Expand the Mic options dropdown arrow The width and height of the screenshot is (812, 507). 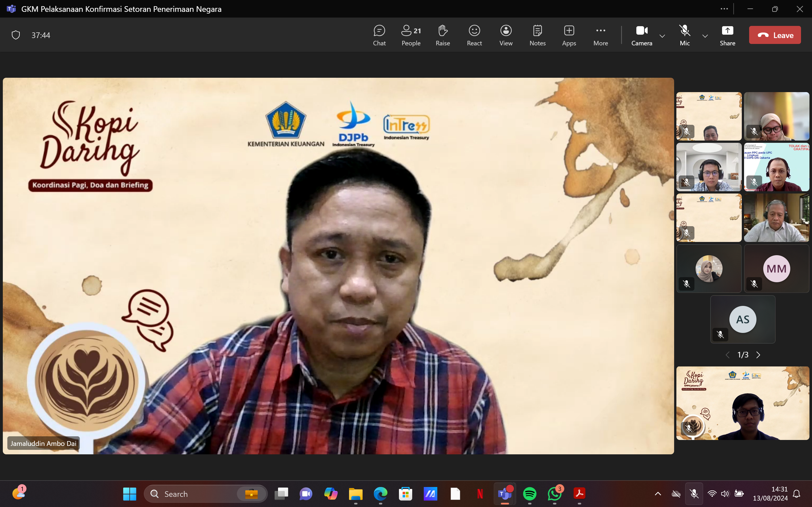(705, 36)
